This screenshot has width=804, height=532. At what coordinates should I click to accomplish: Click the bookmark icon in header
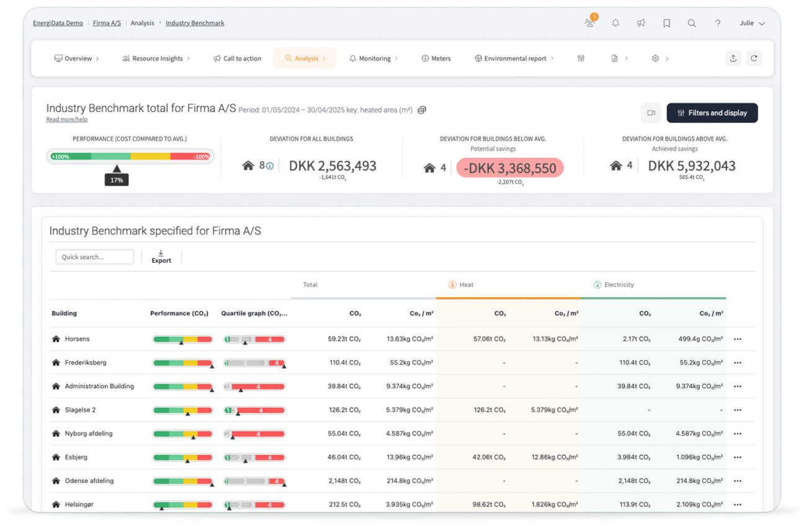pos(666,23)
